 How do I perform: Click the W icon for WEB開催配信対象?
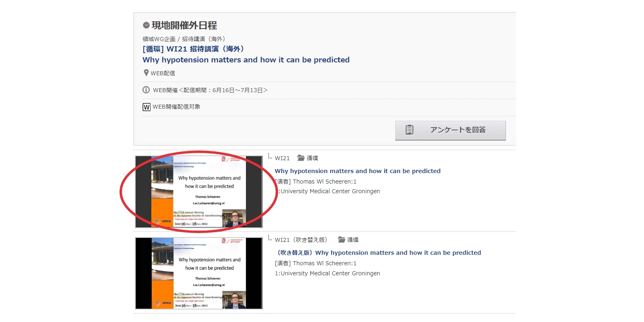(x=147, y=107)
